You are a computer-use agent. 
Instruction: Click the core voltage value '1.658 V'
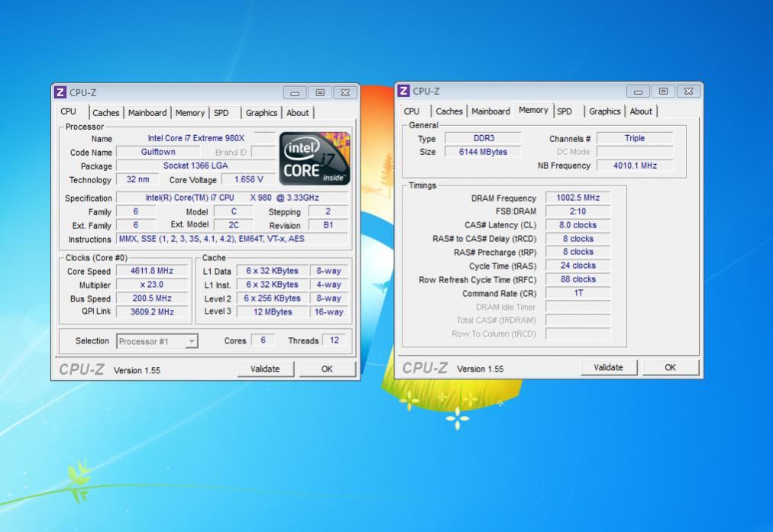coord(248,180)
